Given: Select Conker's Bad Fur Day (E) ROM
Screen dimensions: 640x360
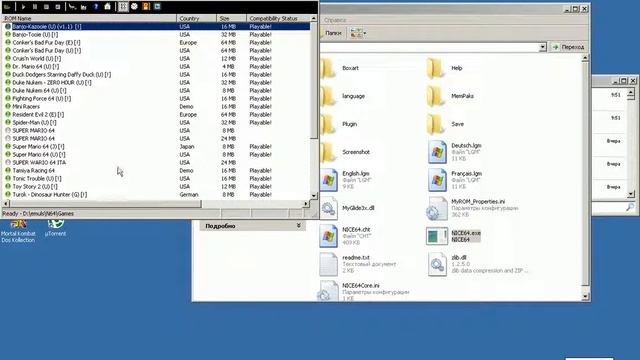Looking at the screenshot, I should (157, 42).
